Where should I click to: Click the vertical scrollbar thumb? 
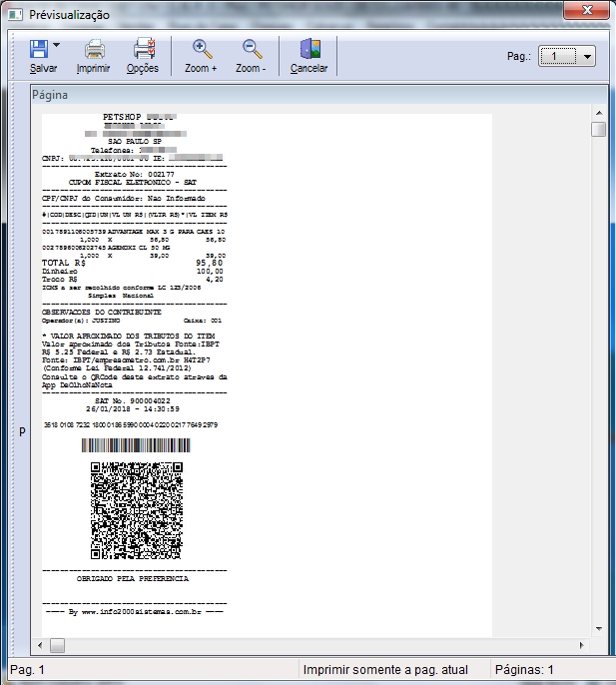[x=598, y=130]
